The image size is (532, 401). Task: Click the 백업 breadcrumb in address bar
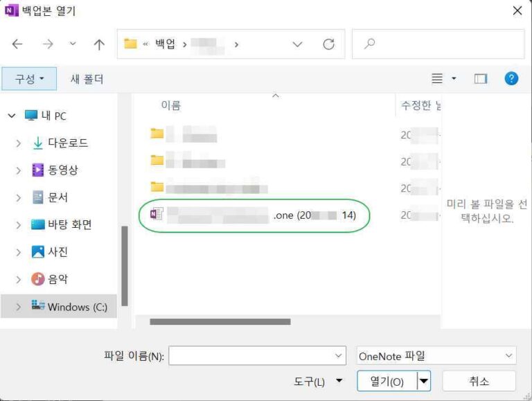(x=166, y=44)
